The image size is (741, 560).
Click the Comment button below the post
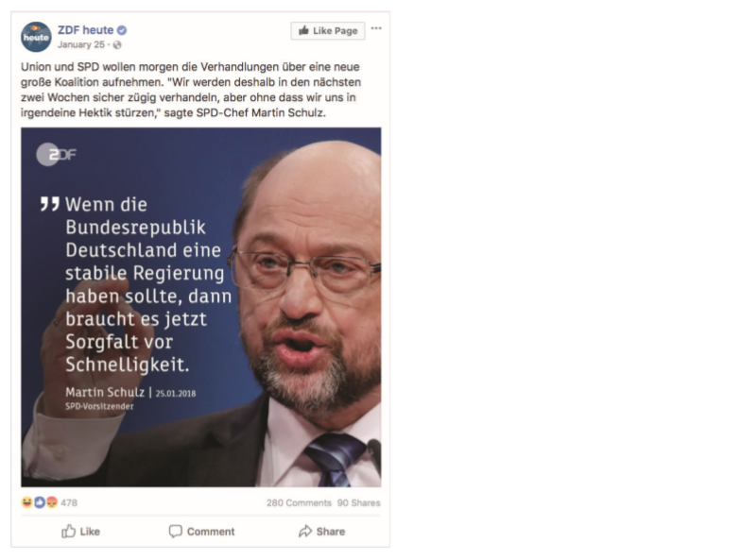click(202, 531)
